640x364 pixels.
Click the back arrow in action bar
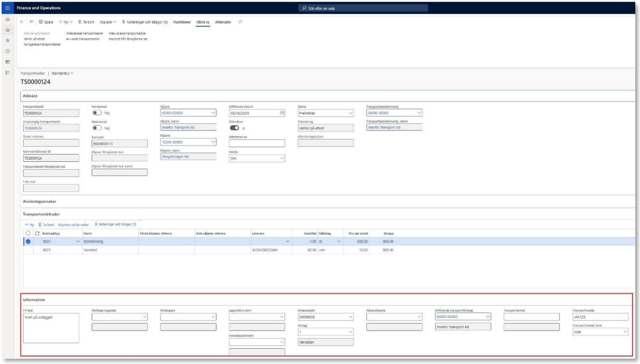click(x=21, y=21)
